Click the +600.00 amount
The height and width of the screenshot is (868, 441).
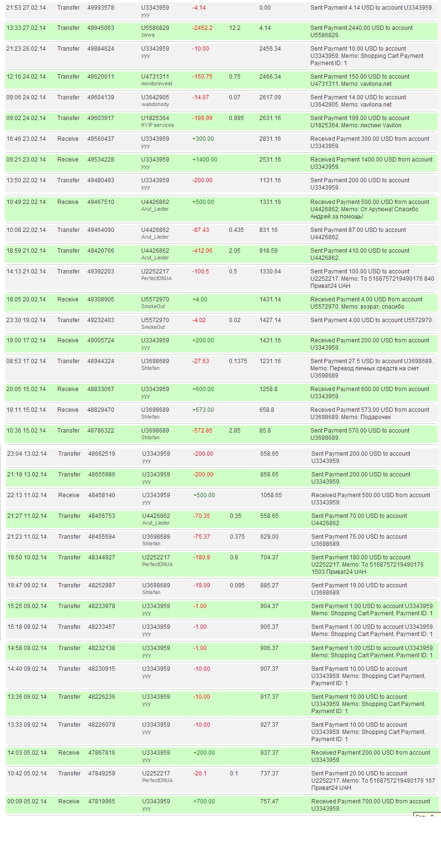[203, 389]
